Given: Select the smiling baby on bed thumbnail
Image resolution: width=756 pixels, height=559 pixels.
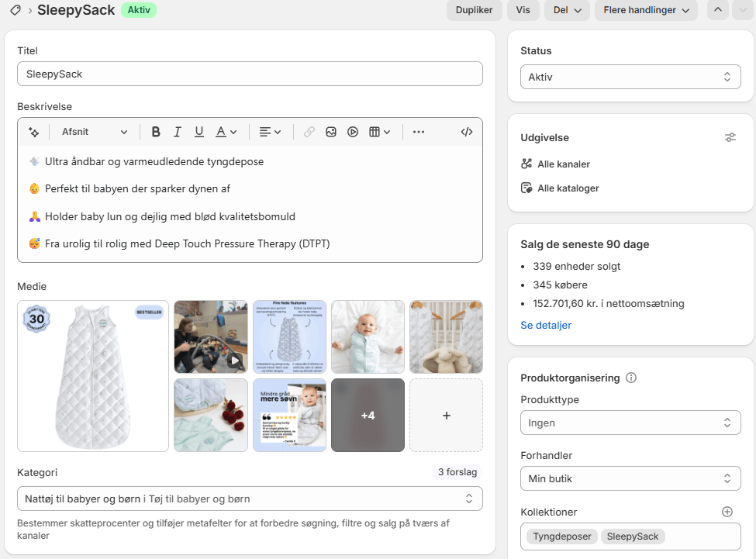Looking at the screenshot, I should tap(368, 336).
